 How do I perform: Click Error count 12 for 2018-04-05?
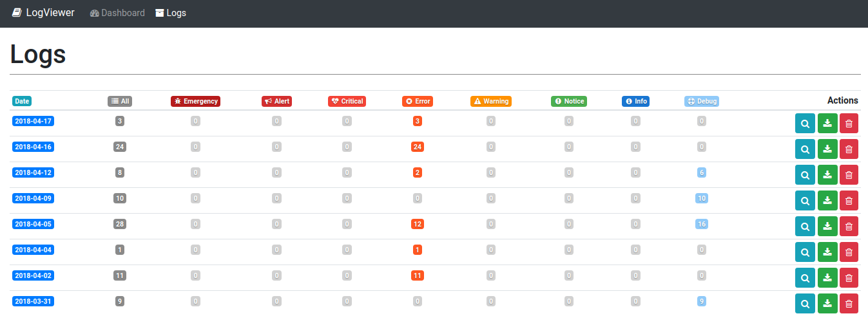point(418,224)
